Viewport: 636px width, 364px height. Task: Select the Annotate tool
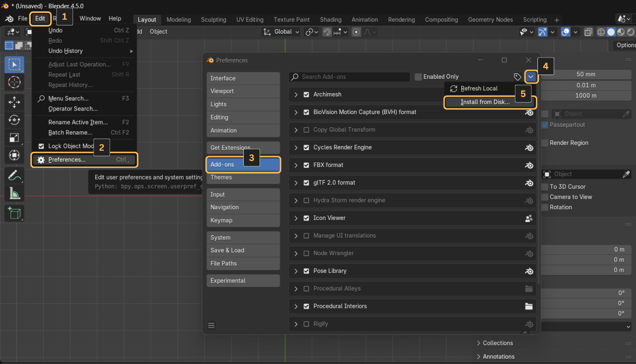[14, 176]
